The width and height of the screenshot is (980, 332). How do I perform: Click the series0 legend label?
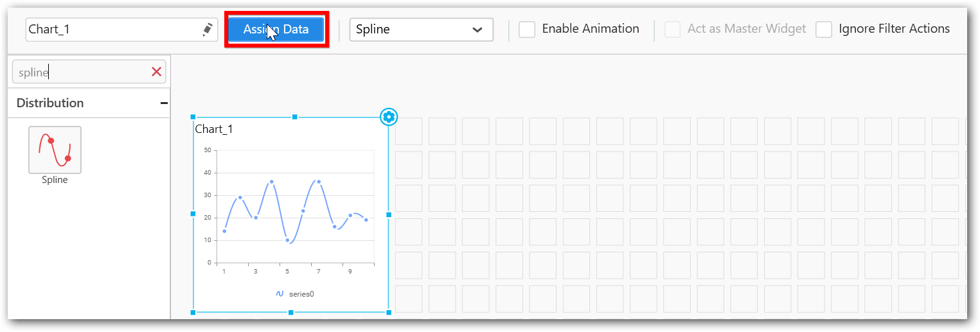(x=301, y=293)
